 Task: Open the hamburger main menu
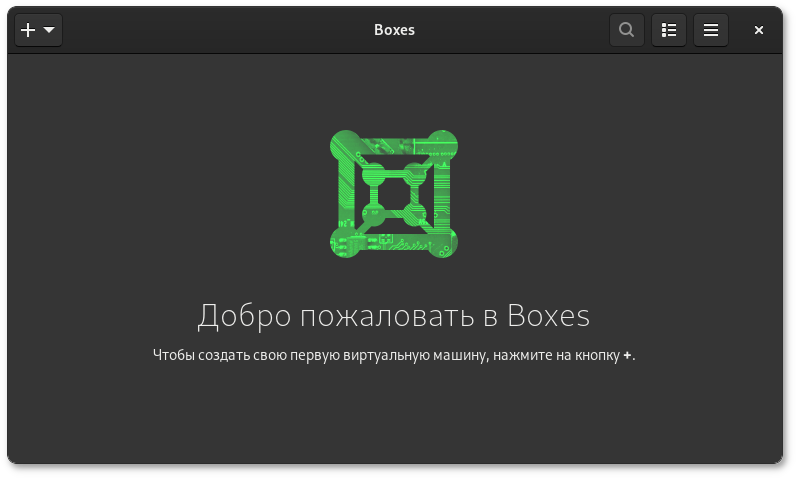tap(710, 30)
